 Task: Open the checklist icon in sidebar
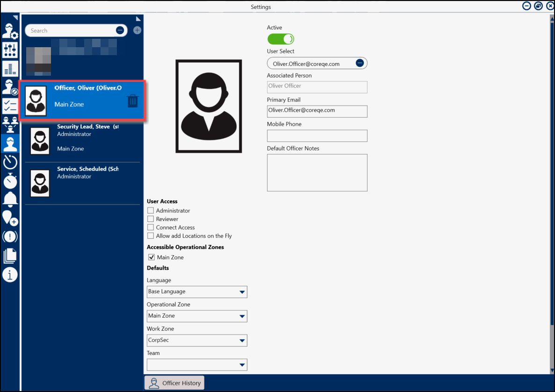10,106
